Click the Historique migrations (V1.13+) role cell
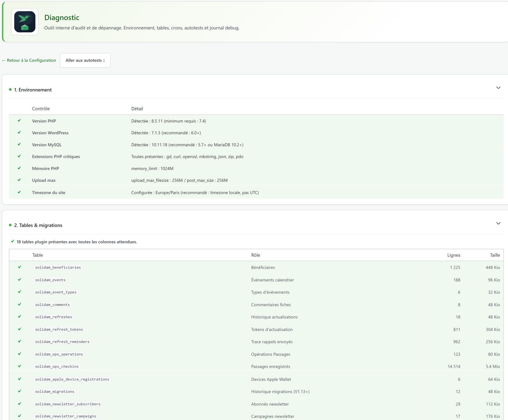 pyautogui.click(x=280, y=392)
